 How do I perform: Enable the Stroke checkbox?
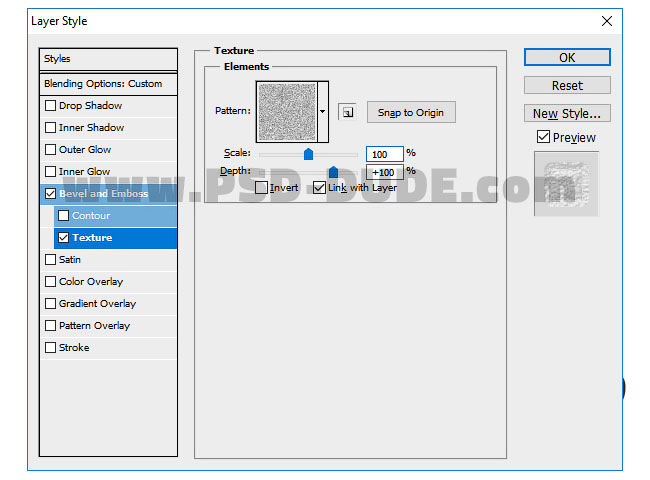coord(51,347)
